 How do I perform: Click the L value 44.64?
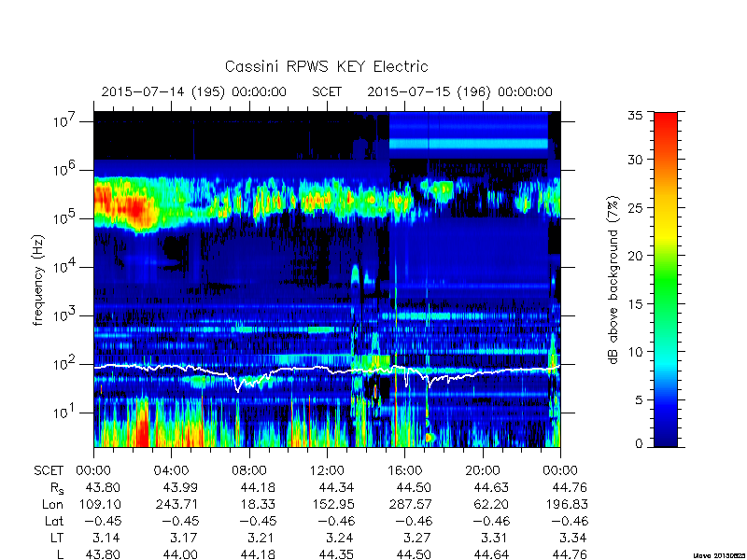(x=491, y=554)
